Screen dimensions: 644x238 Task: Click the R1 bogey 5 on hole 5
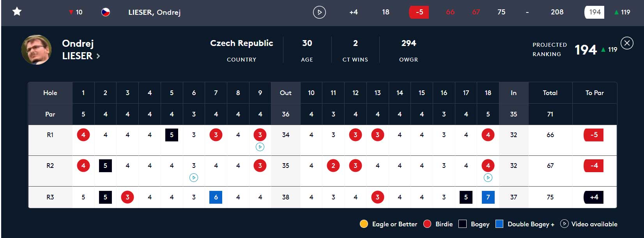tap(172, 135)
